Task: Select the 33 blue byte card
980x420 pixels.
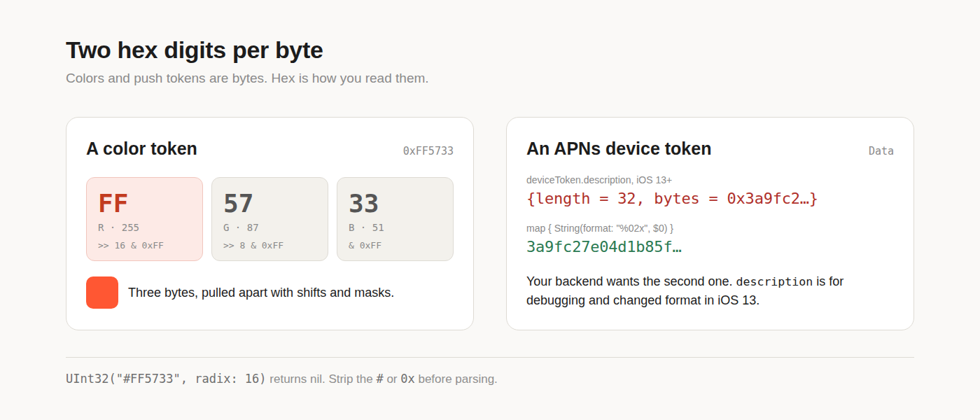Action: click(x=395, y=219)
